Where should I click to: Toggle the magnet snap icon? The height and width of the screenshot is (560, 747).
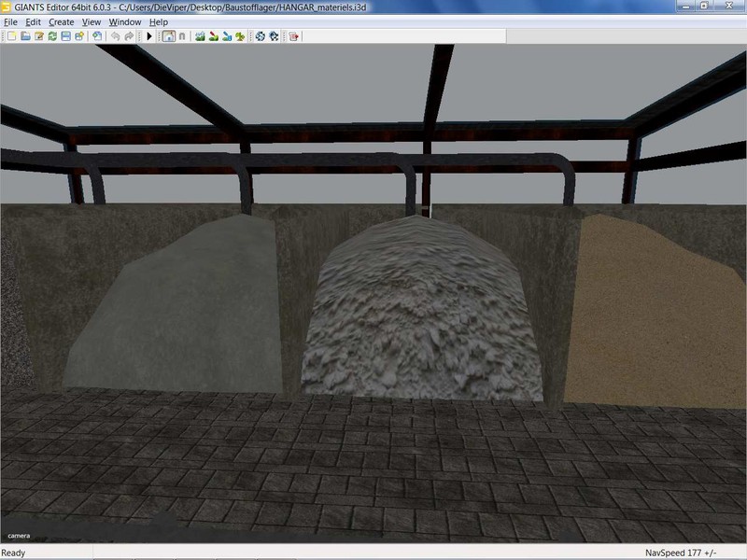(182, 36)
